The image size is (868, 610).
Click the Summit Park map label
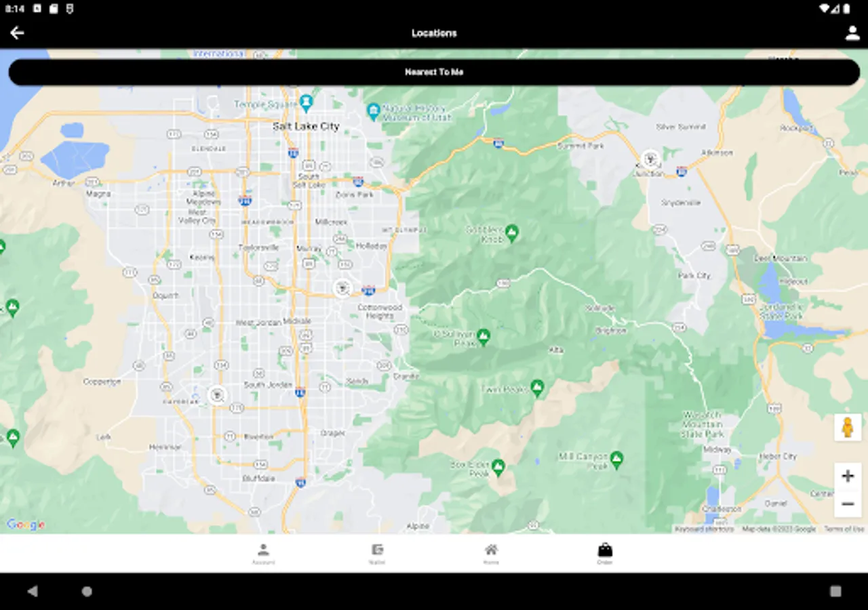point(580,146)
